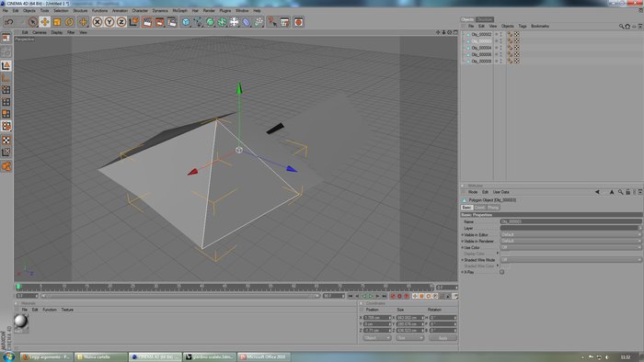The width and height of the screenshot is (644, 362).
Task: Add a Cube primitive object
Action: [186, 22]
